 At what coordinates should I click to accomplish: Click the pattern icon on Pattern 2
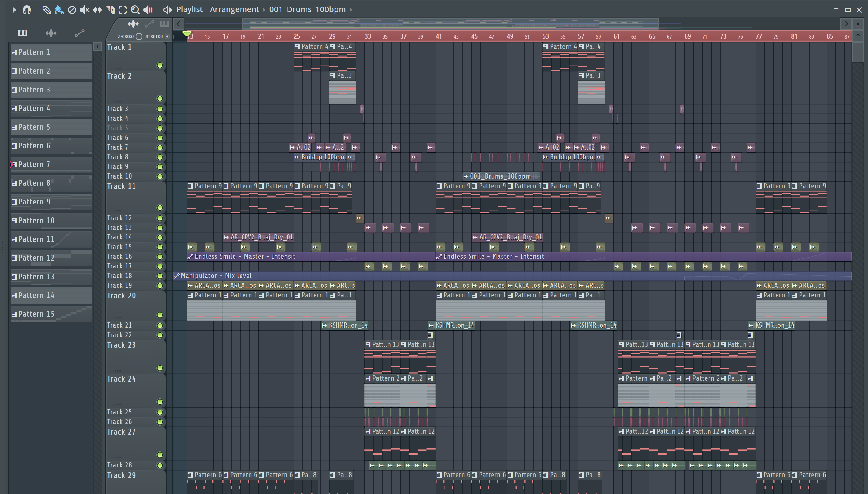point(14,71)
